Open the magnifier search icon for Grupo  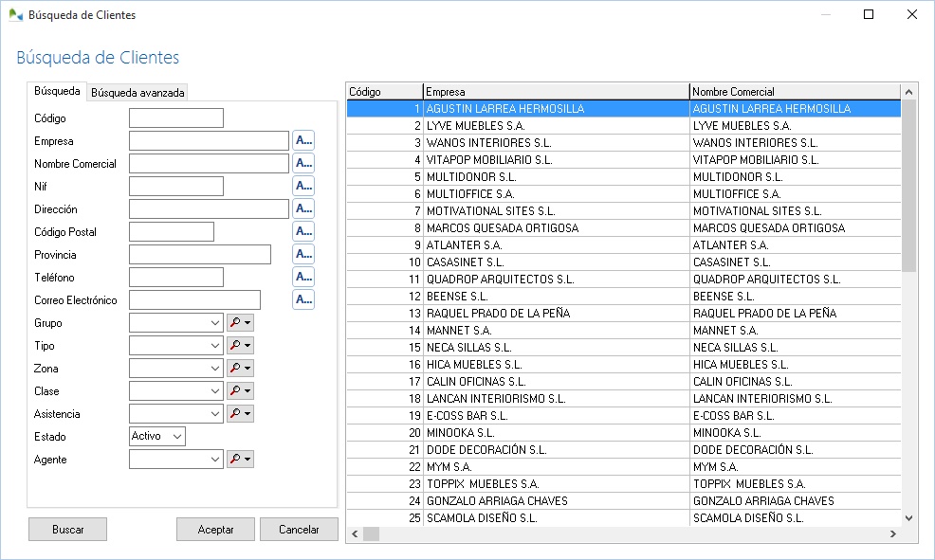pyautogui.click(x=235, y=323)
